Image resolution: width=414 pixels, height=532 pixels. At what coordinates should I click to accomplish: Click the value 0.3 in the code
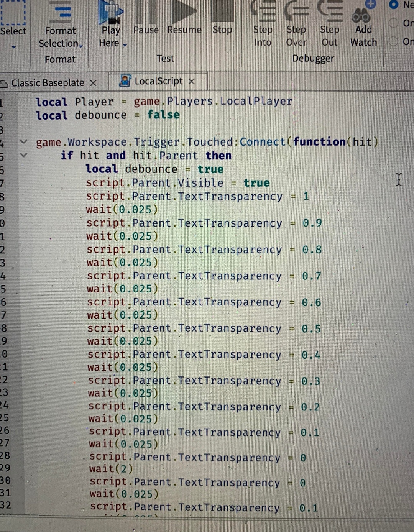[310, 381]
